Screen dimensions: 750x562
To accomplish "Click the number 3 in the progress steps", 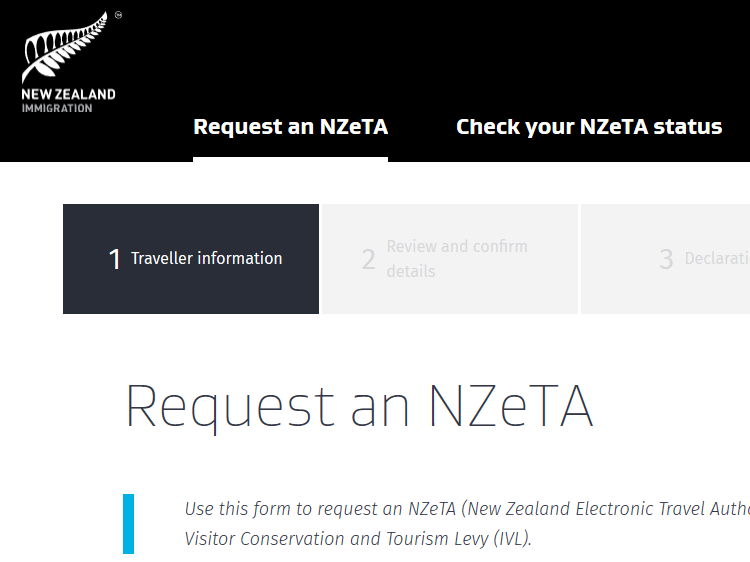I will 666,259.
